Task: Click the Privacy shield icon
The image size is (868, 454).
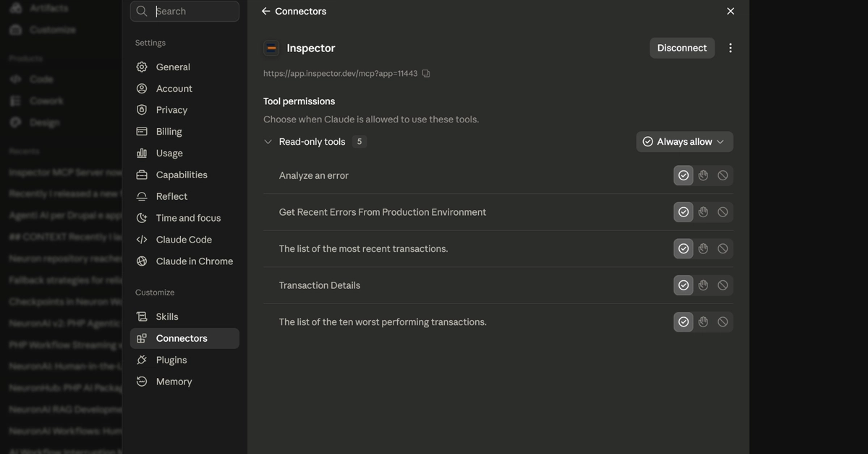Action: (142, 110)
